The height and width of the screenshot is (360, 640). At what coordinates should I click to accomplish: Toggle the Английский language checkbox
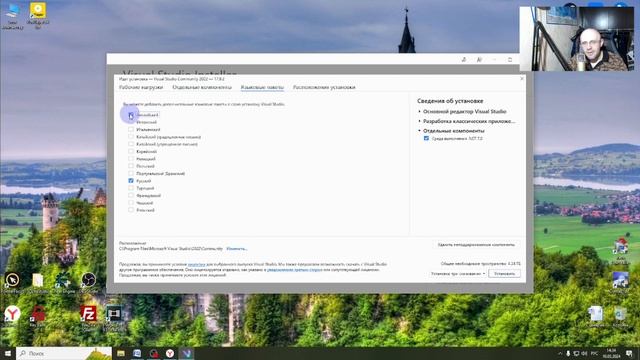point(131,115)
